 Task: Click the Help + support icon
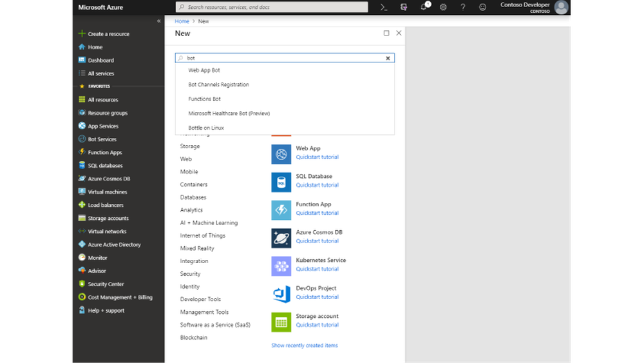click(82, 310)
